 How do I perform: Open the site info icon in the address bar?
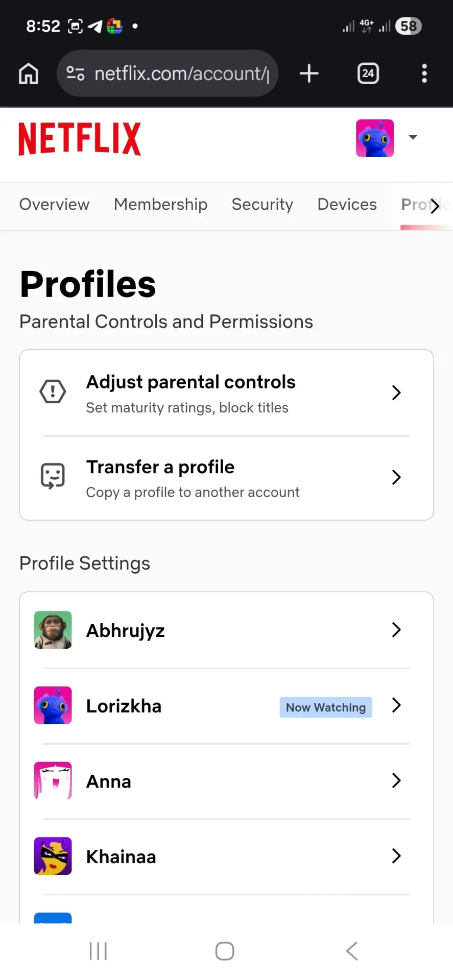(x=76, y=73)
